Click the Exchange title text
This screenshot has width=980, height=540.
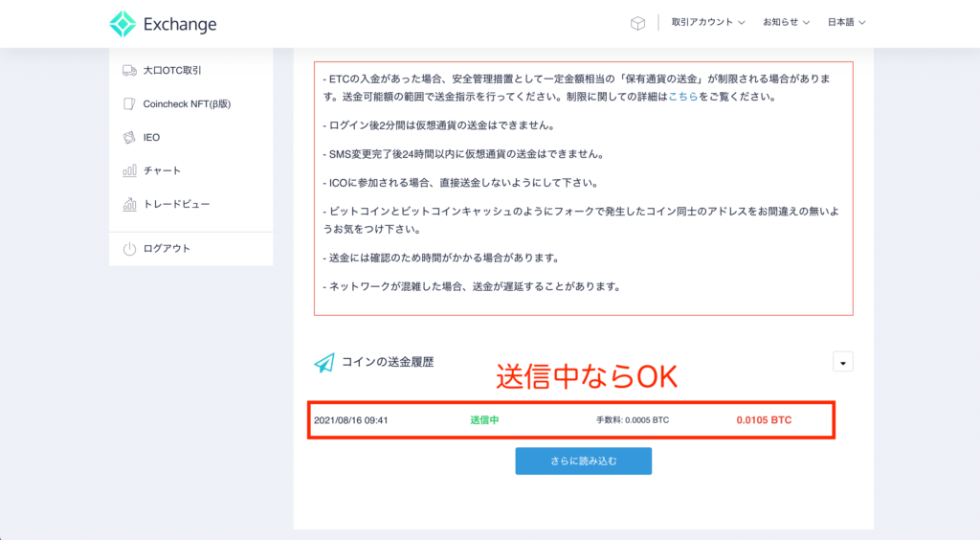click(x=180, y=24)
